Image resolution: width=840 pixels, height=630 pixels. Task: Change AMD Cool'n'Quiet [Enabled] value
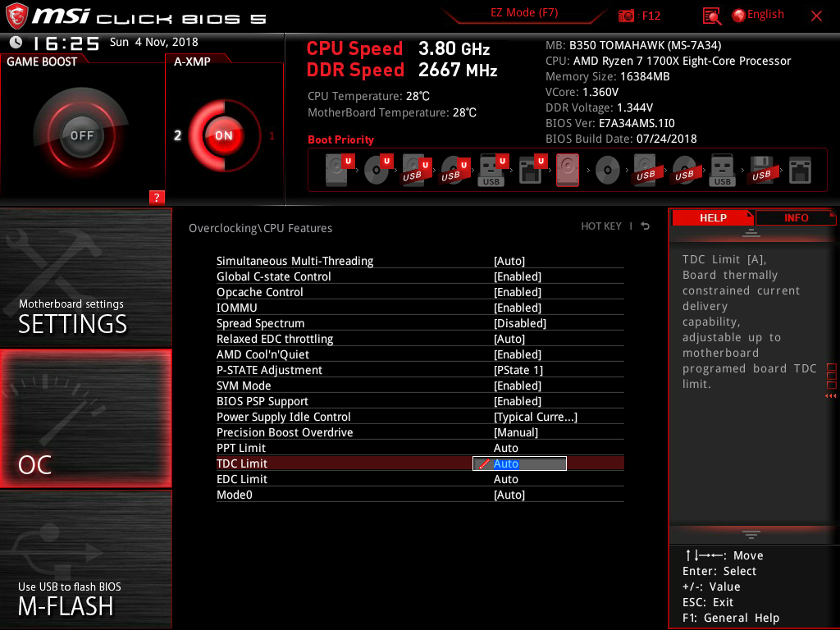pos(518,354)
